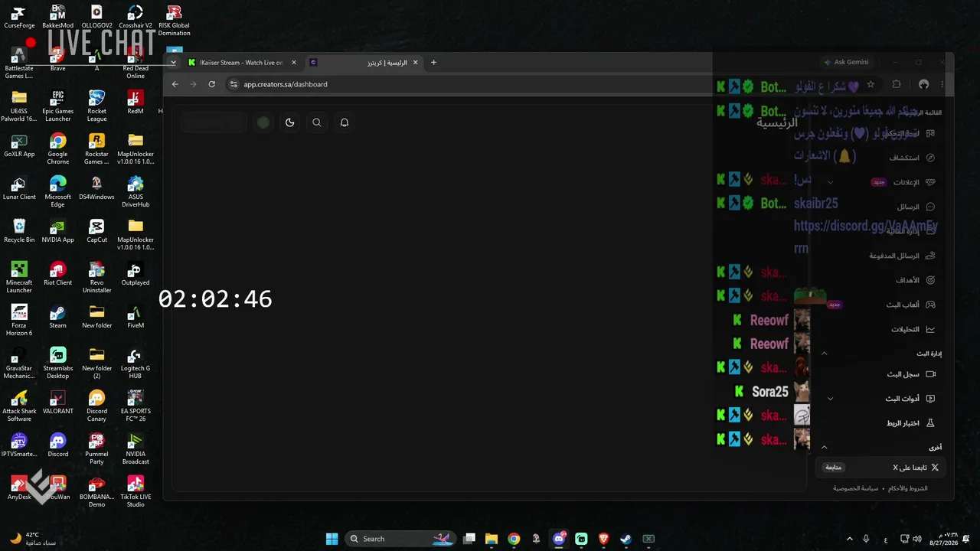Open File Explorer from the taskbar
This screenshot has width=980, height=551.
[492, 539]
